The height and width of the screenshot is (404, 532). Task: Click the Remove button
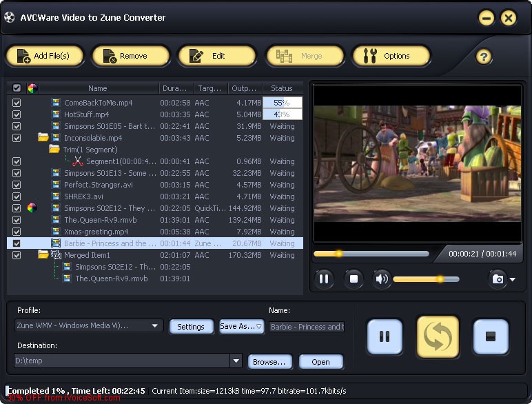click(131, 56)
